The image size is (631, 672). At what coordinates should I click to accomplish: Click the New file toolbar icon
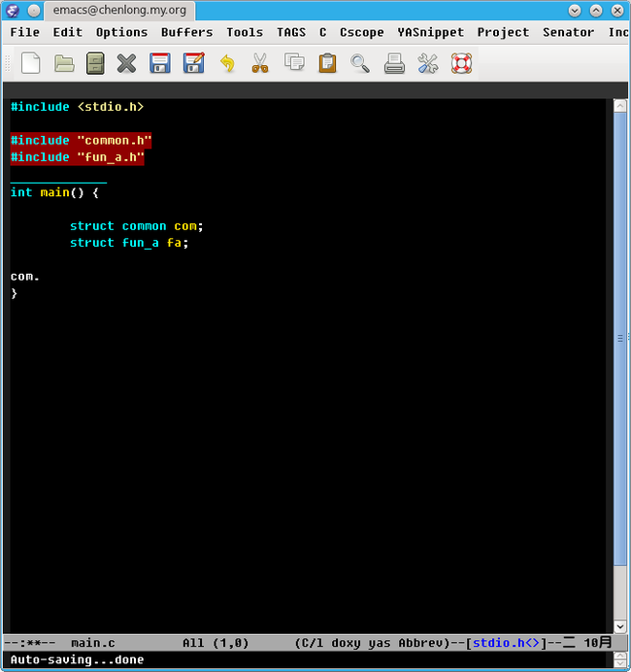pyautogui.click(x=31, y=63)
